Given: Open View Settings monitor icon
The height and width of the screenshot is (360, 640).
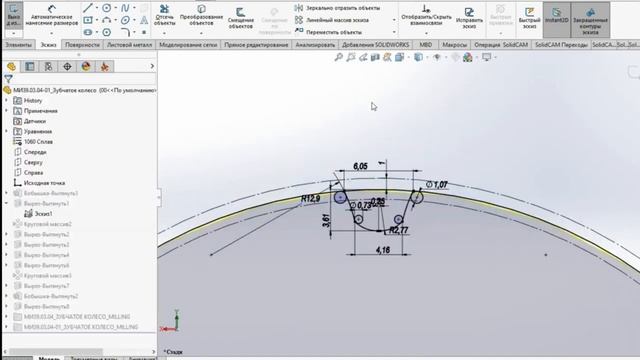Looking at the screenshot, I should pyautogui.click(x=486, y=58).
